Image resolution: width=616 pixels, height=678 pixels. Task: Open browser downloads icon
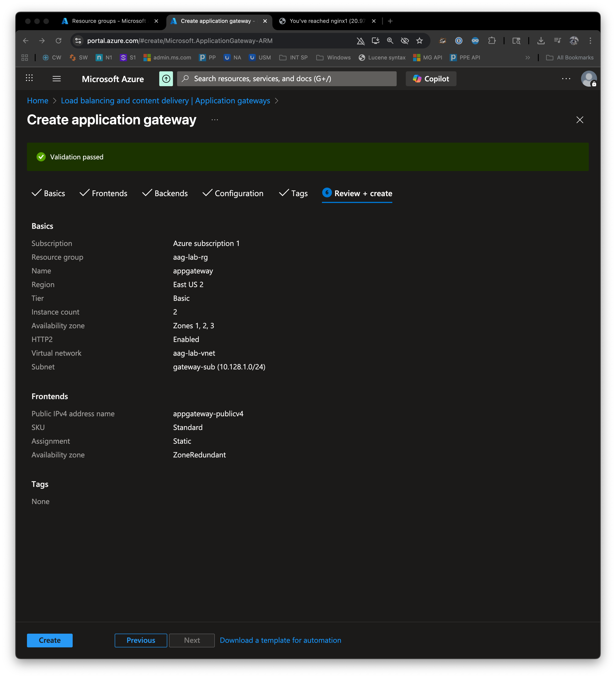[541, 41]
